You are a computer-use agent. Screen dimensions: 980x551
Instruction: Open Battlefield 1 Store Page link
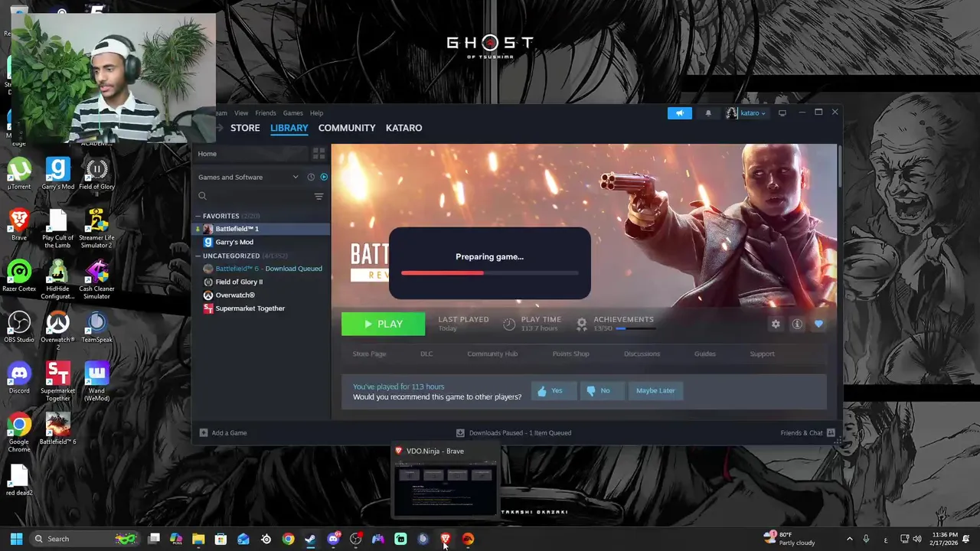coord(369,354)
